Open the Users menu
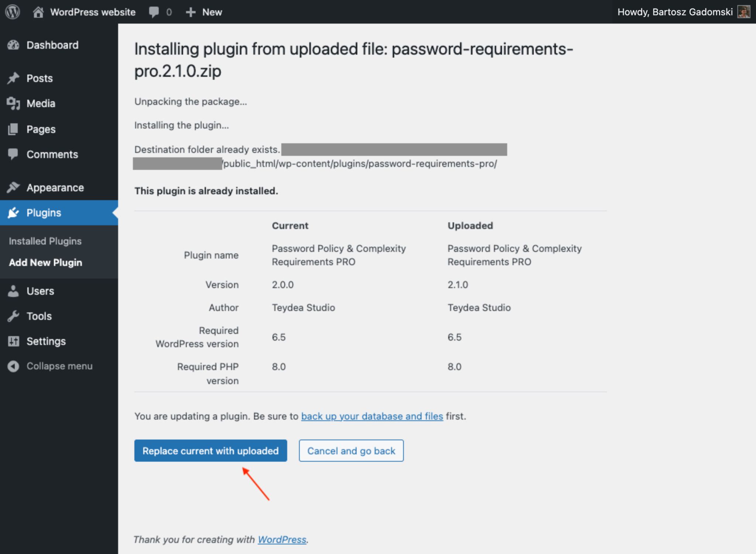756x554 pixels. (x=40, y=291)
